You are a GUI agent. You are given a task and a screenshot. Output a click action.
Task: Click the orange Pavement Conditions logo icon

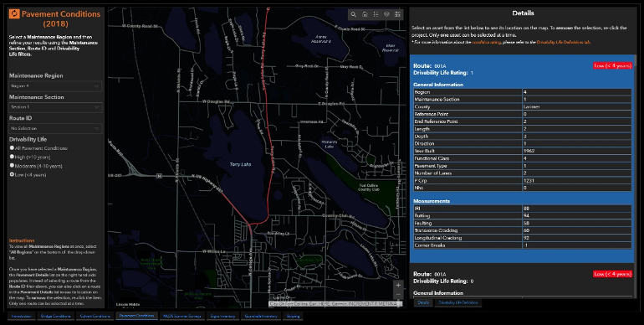tap(14, 14)
